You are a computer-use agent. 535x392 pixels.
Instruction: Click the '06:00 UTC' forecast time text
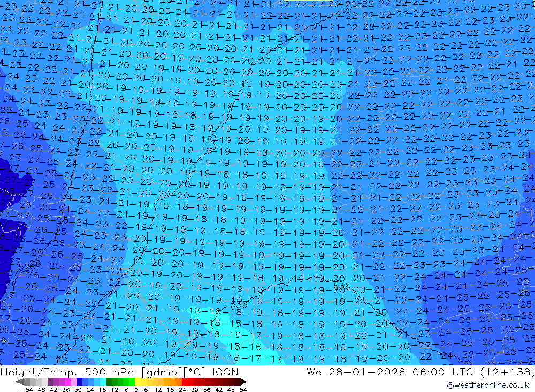point(444,372)
